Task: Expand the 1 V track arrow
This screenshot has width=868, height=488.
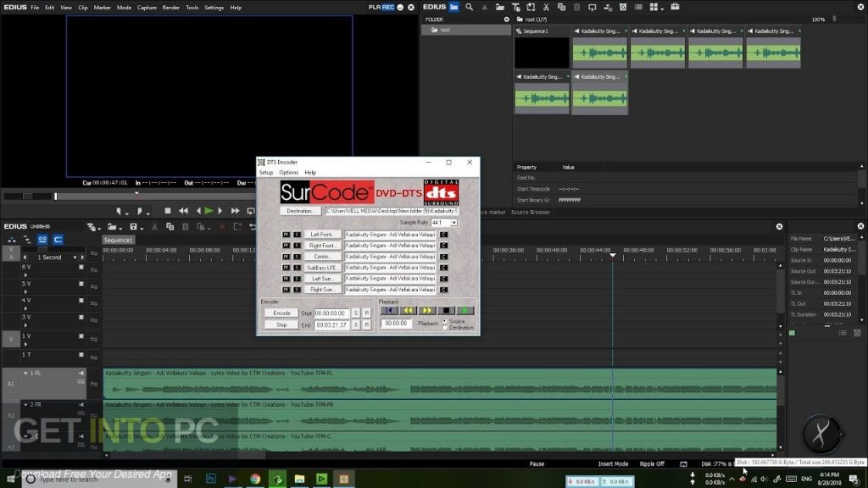Action: pyautogui.click(x=25, y=344)
